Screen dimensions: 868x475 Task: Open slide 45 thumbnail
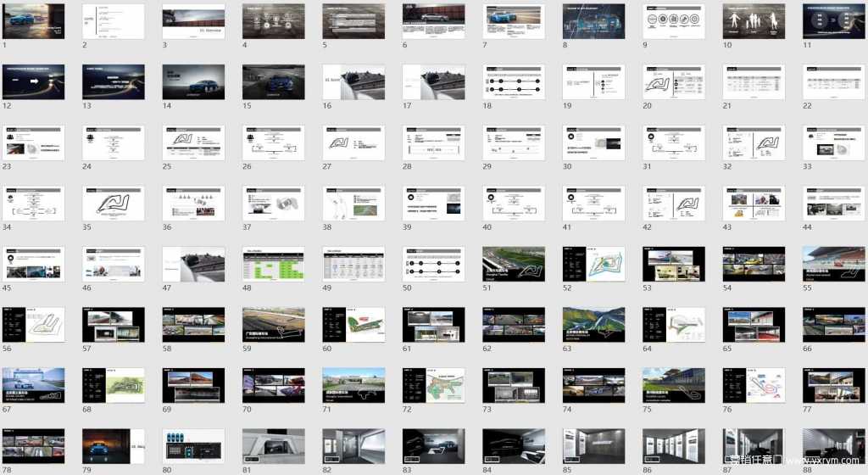33,265
